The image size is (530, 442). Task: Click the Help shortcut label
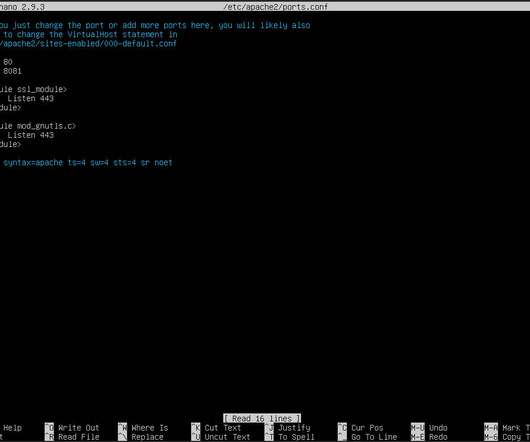13,428
